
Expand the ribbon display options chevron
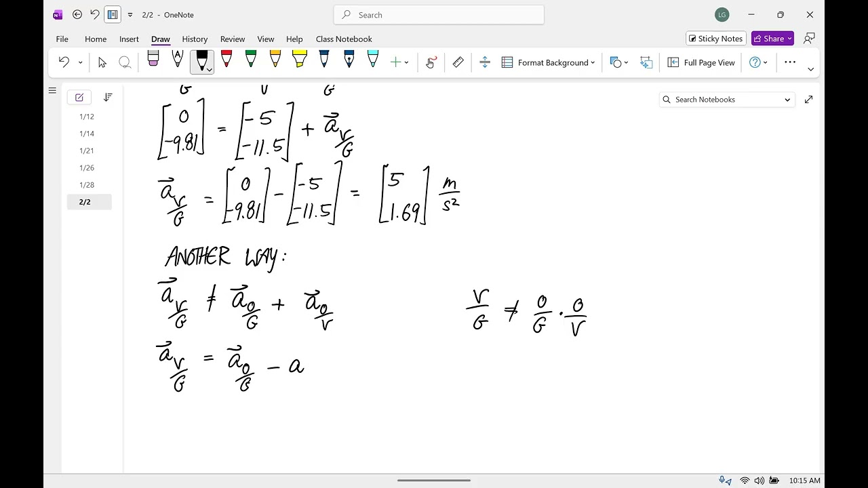click(x=810, y=69)
